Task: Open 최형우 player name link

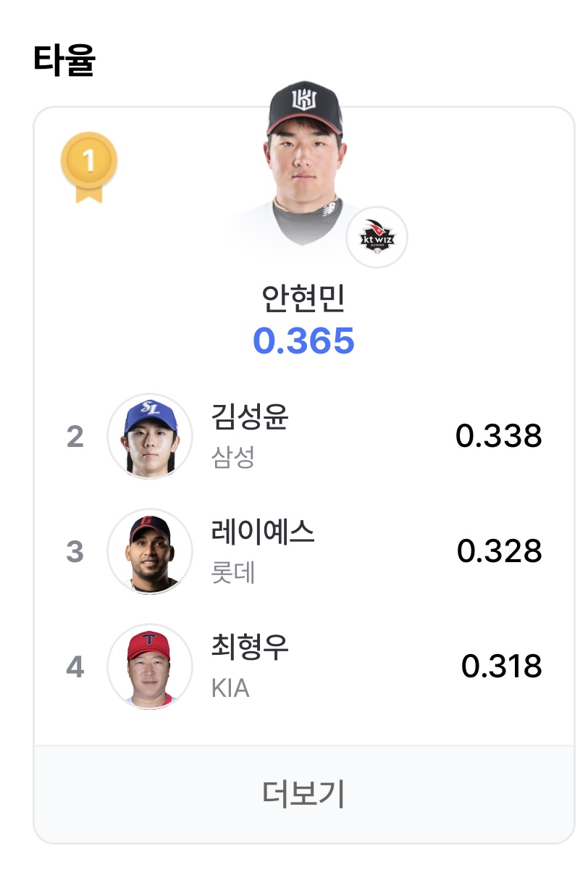Action: (x=250, y=647)
